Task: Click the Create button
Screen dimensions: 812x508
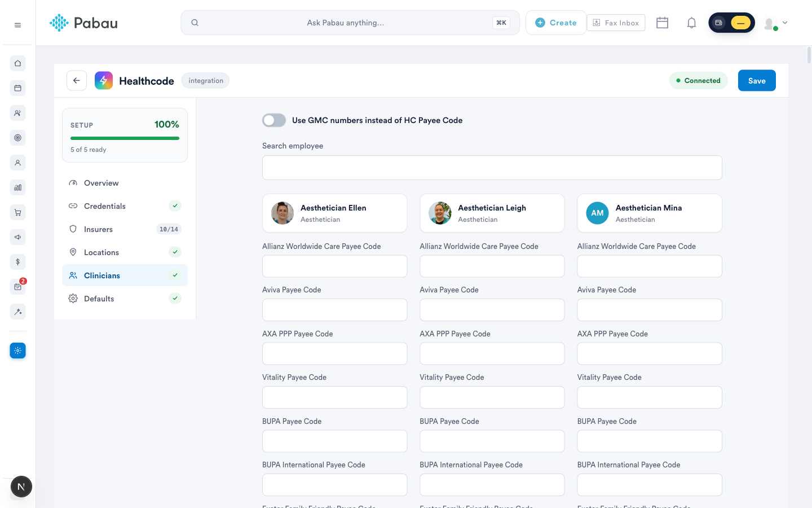Action: 556,23
